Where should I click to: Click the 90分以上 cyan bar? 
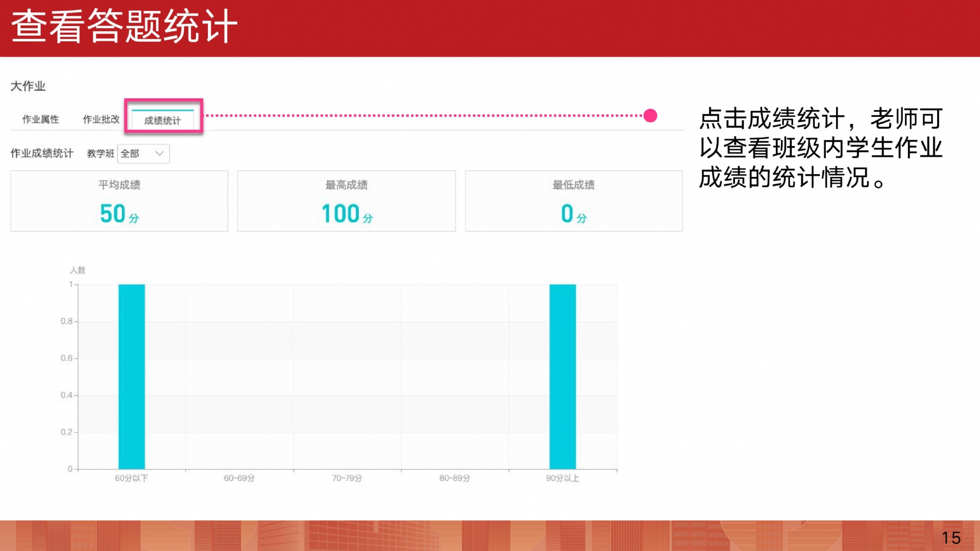coord(562,377)
